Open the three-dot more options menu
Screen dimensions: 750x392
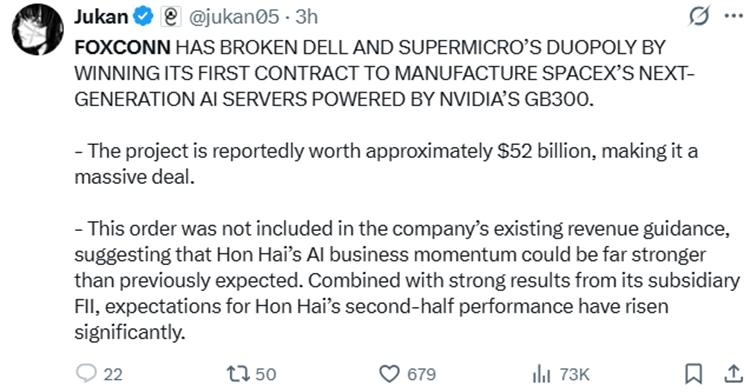[x=733, y=16]
